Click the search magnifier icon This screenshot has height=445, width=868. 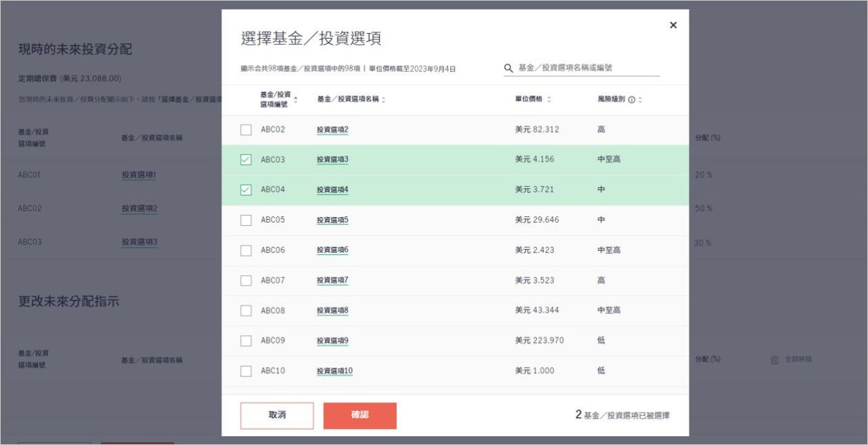509,68
